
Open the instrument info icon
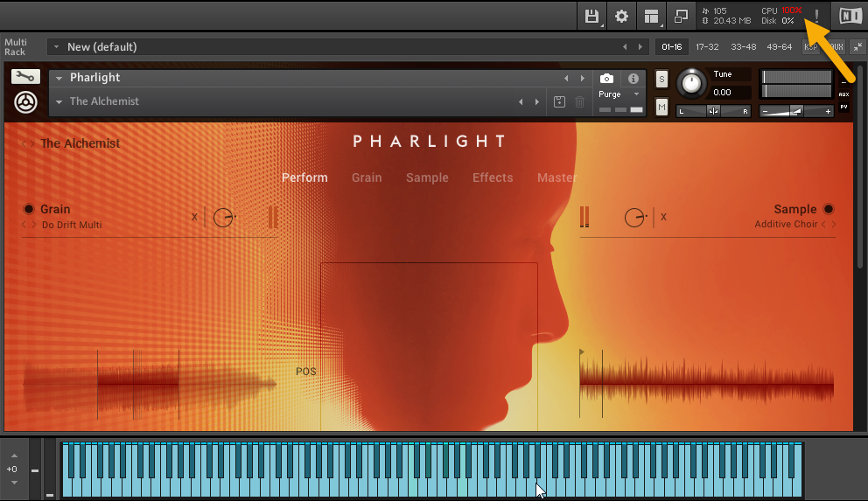(633, 79)
